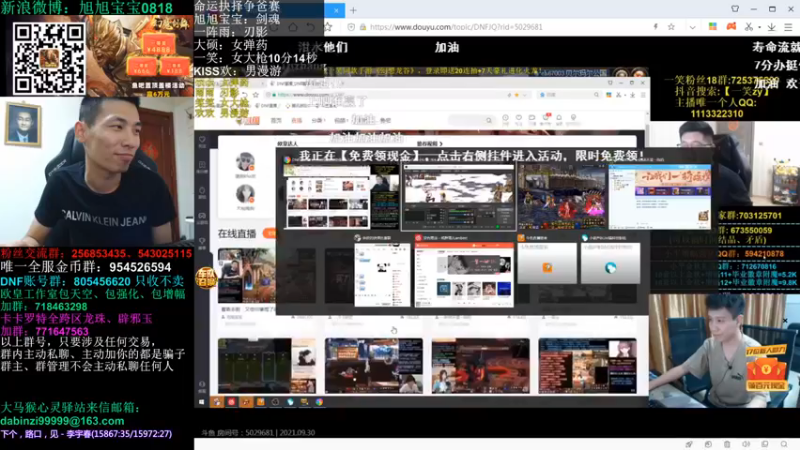
Task: Click the red game controller extension icon
Action: 731,27
